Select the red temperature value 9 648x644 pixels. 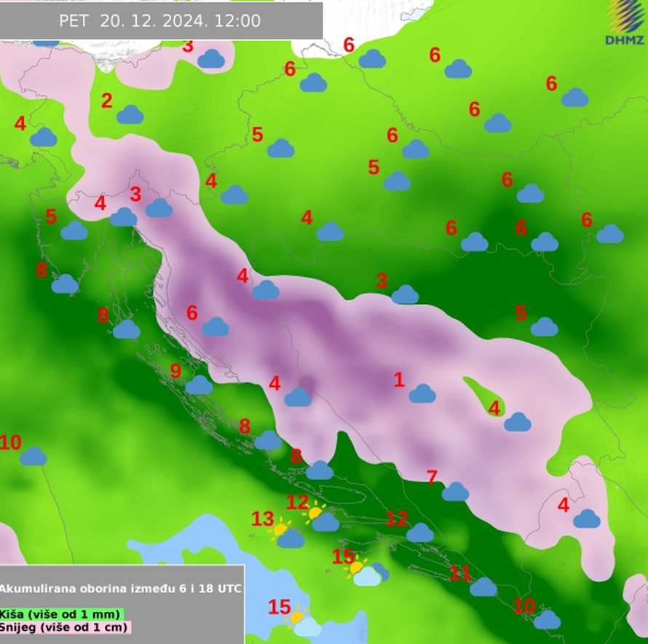[175, 371]
